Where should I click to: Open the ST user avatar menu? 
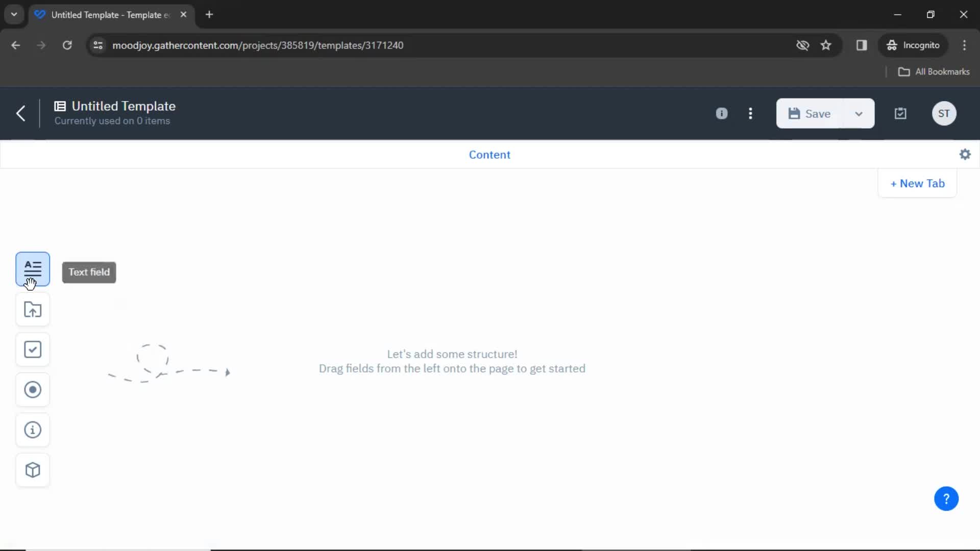pyautogui.click(x=944, y=113)
